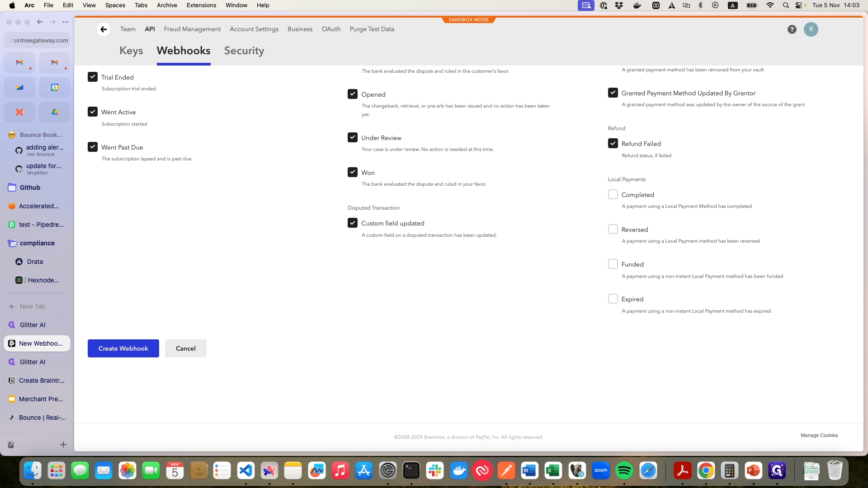Open the Manage Cookies link
The height and width of the screenshot is (488, 868).
[x=819, y=435]
